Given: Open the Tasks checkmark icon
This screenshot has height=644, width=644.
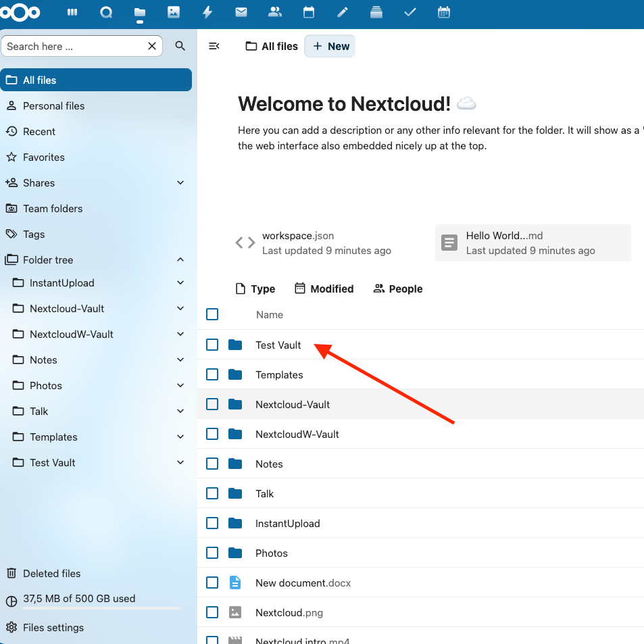Looking at the screenshot, I should click(x=410, y=13).
